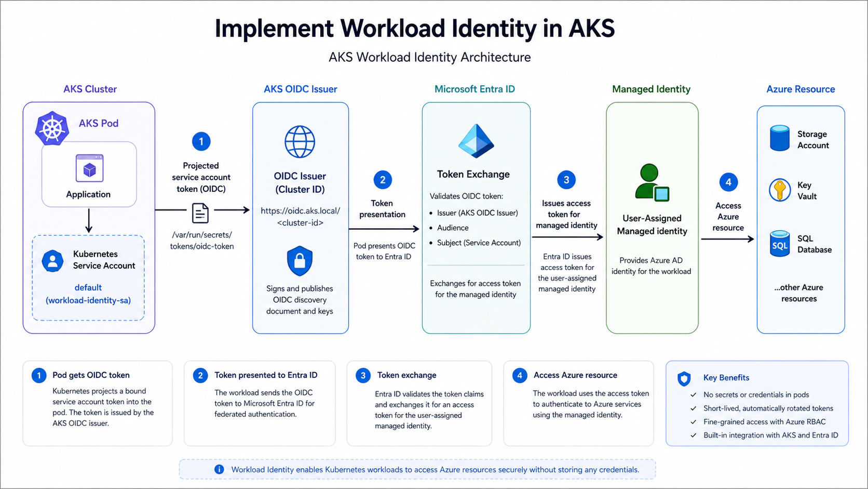
Task: Click 'Entra ID validates the token claims' paragraph
Action: (x=429, y=410)
